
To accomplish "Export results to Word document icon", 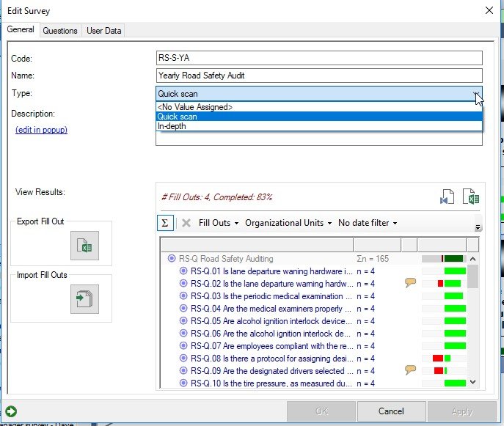I will click(447, 197).
